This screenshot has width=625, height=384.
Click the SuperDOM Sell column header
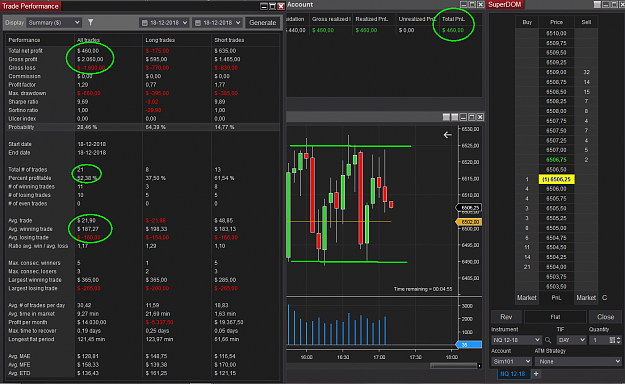point(586,22)
